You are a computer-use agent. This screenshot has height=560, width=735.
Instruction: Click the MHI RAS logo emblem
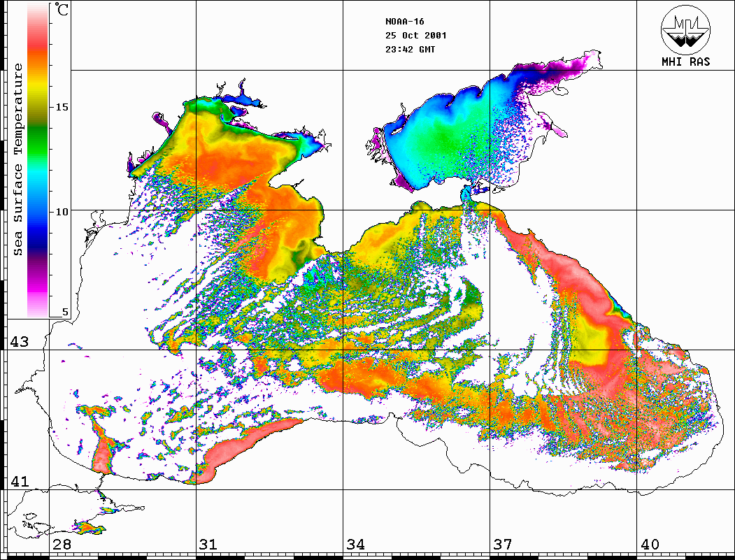tap(685, 29)
